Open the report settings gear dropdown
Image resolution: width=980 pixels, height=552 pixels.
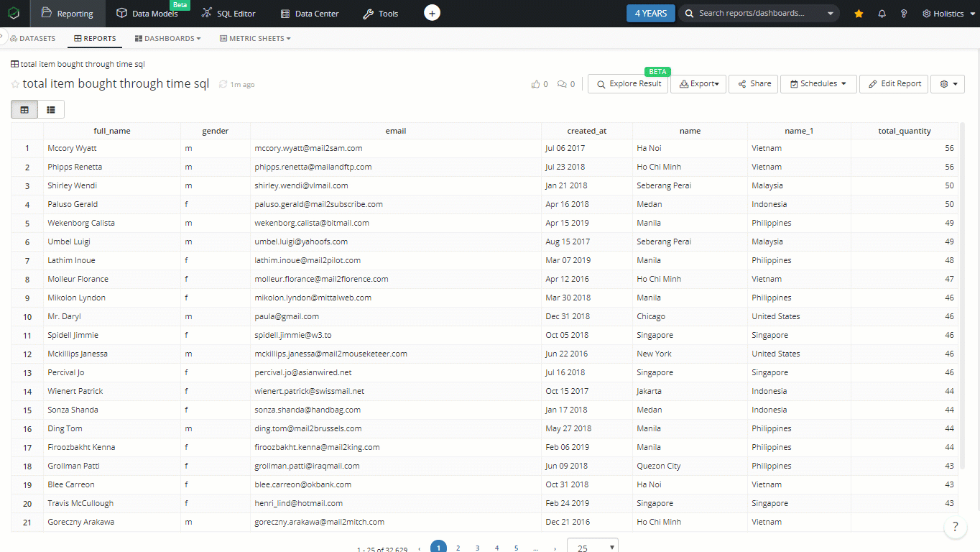[947, 84]
